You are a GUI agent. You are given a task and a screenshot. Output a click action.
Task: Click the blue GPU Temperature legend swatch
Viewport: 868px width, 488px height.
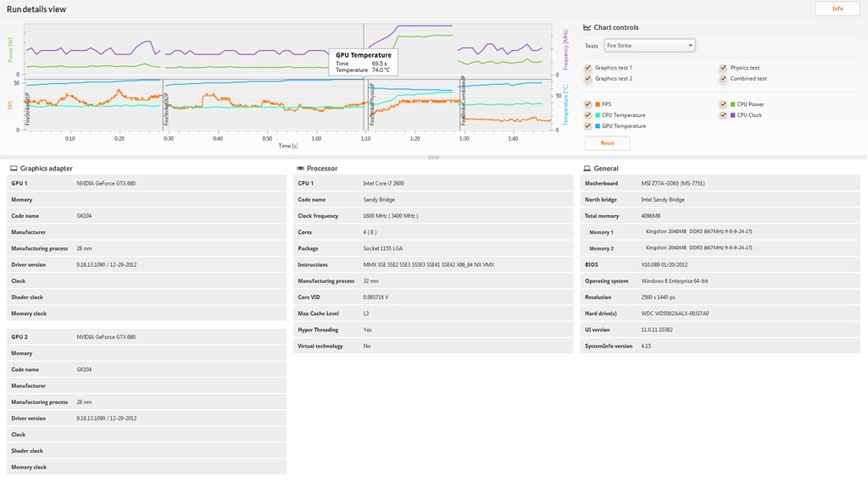point(598,126)
